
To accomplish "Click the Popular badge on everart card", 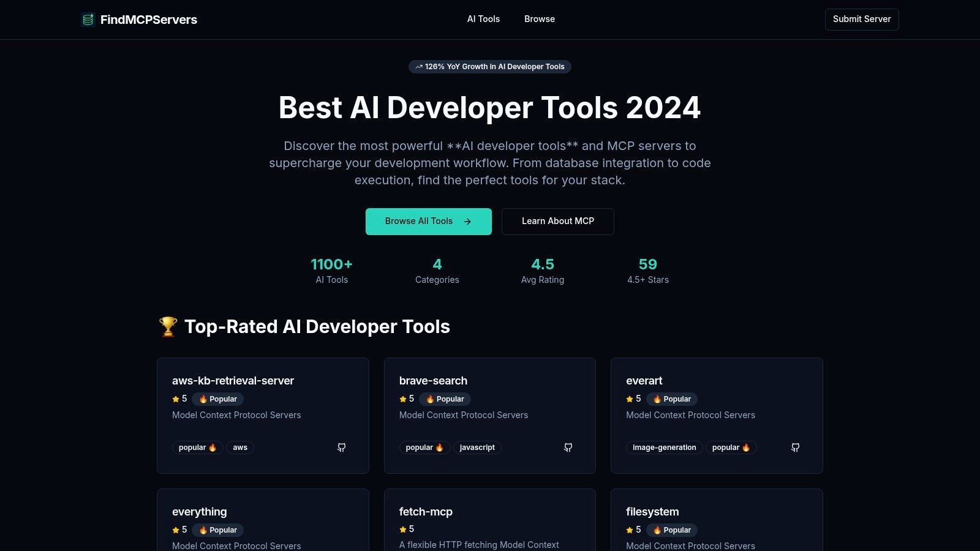I will tap(672, 399).
